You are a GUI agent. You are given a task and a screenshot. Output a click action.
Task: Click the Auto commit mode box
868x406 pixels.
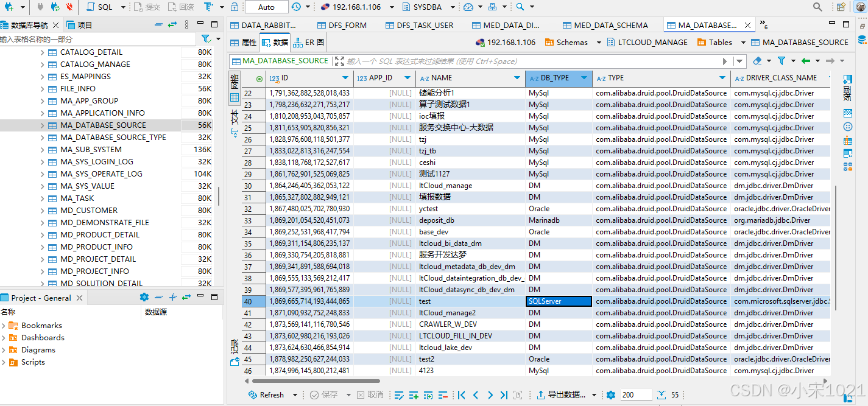point(266,7)
